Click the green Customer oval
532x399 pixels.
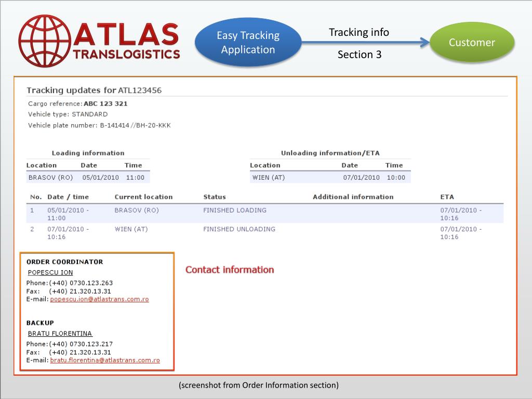click(x=472, y=43)
